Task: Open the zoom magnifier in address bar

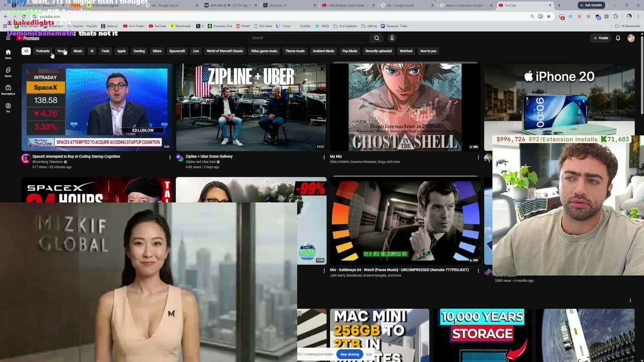Action: coord(532,17)
